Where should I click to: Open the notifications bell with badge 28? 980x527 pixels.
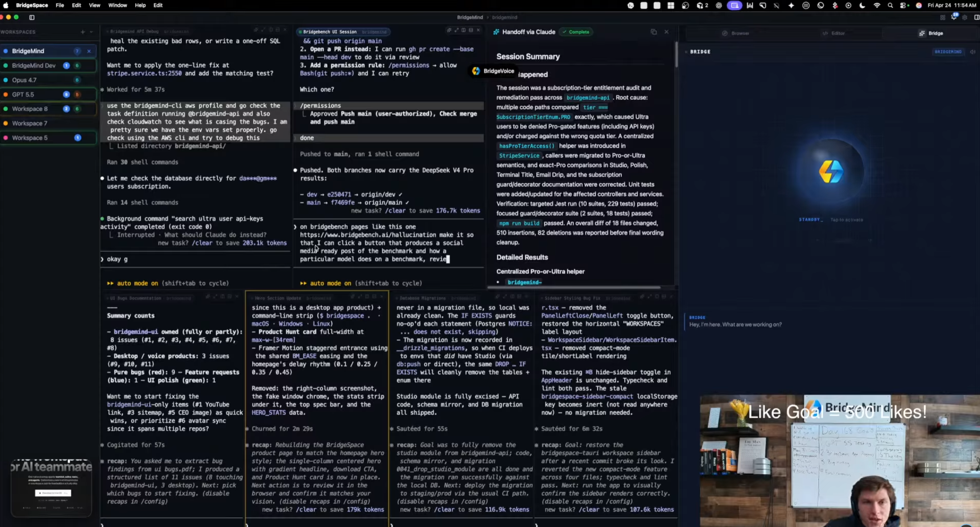tap(954, 17)
